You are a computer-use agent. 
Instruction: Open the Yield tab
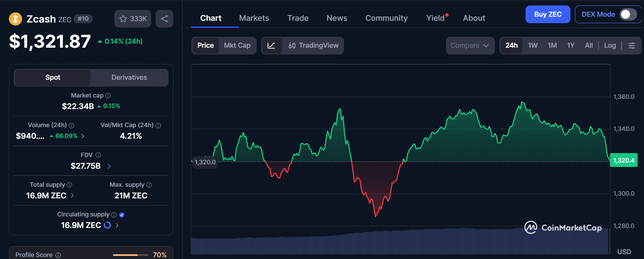coord(436,18)
